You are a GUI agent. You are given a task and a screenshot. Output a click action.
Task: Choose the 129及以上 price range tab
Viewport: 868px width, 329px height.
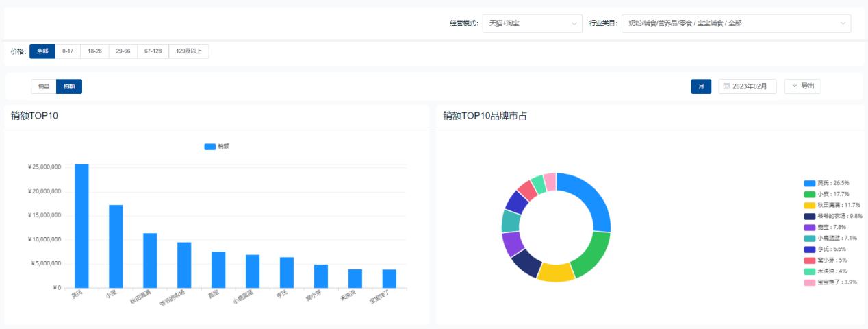(189, 51)
